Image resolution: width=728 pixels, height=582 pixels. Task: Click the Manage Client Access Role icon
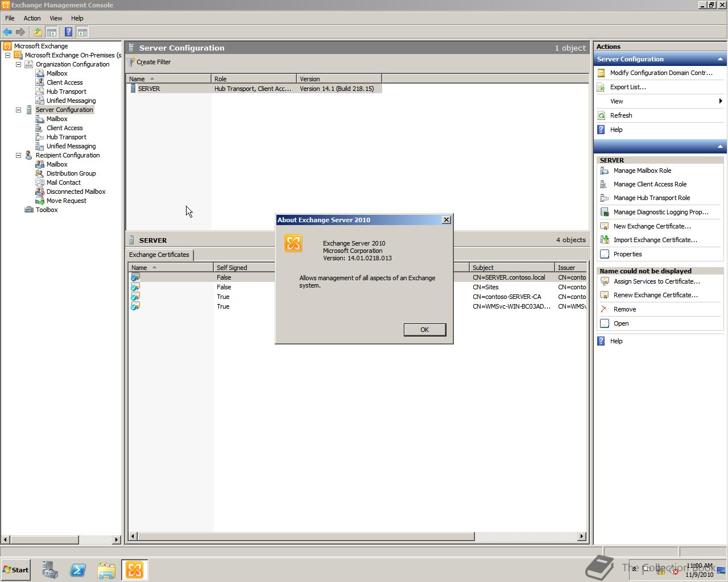[x=605, y=184]
